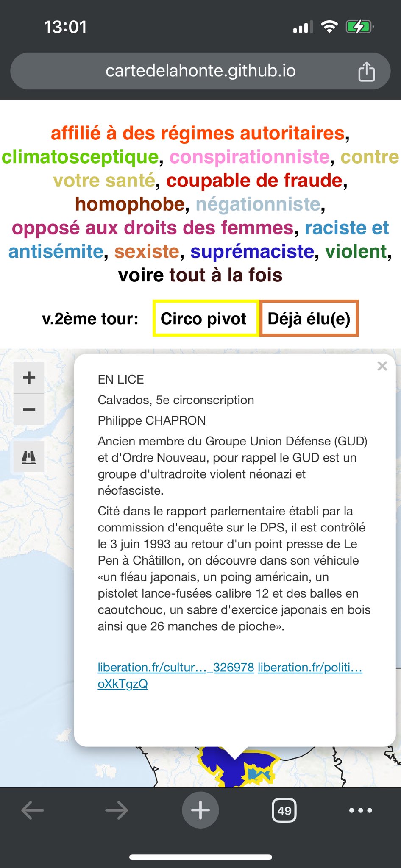Open a new tab with plus button

[x=200, y=810]
